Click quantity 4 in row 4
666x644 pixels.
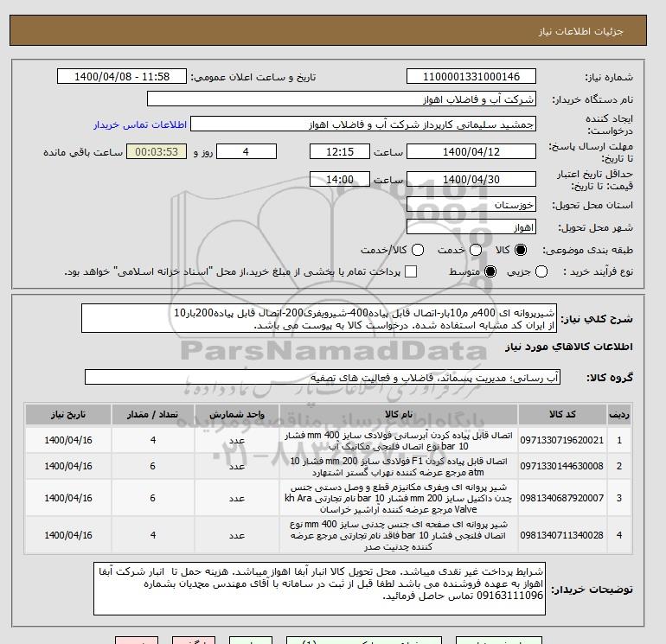[153, 535]
